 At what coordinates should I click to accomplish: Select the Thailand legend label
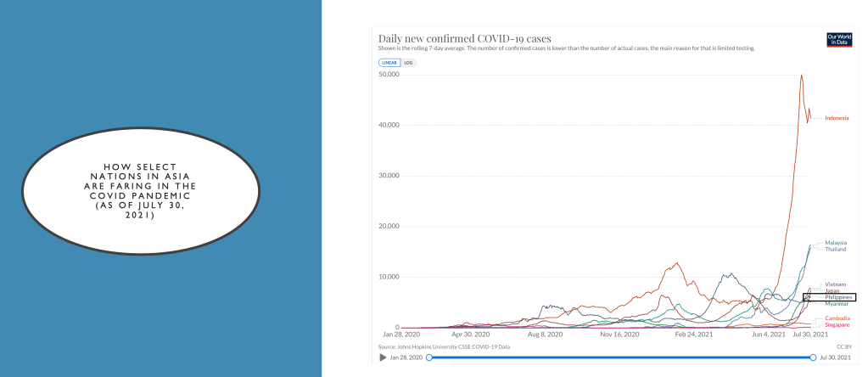tap(835, 250)
